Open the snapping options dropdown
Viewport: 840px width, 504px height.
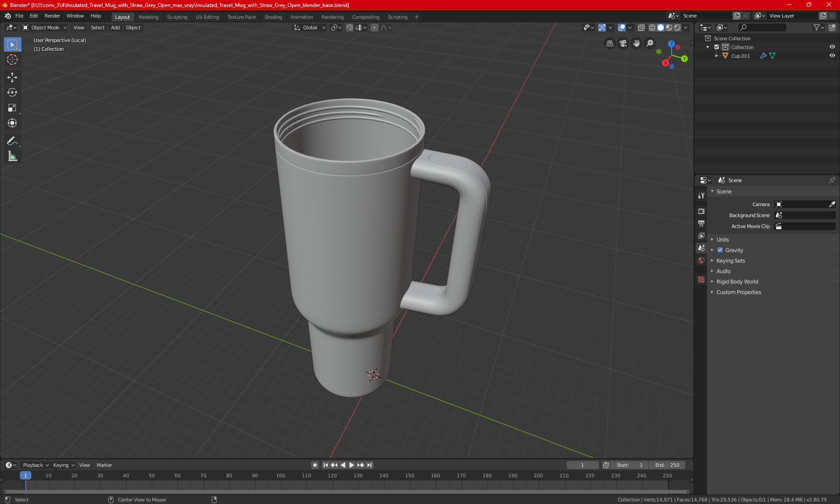pyautogui.click(x=361, y=28)
